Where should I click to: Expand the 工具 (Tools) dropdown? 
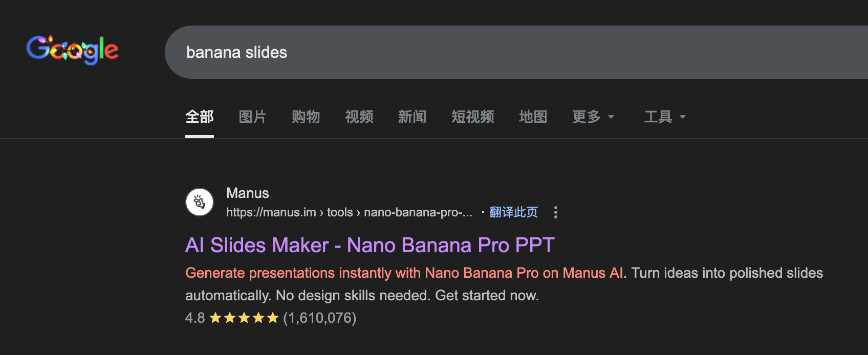(665, 117)
